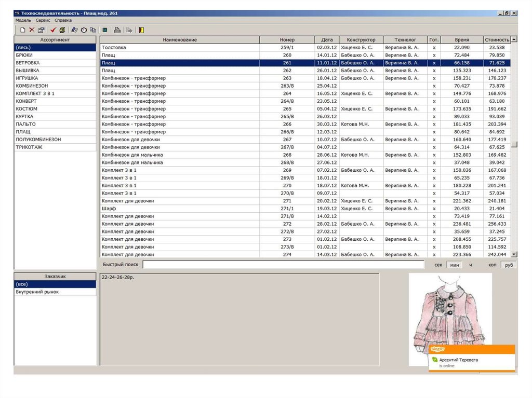Click the Быстрый поиск input field
Viewport: 532px width, 398px height.
pos(283,265)
